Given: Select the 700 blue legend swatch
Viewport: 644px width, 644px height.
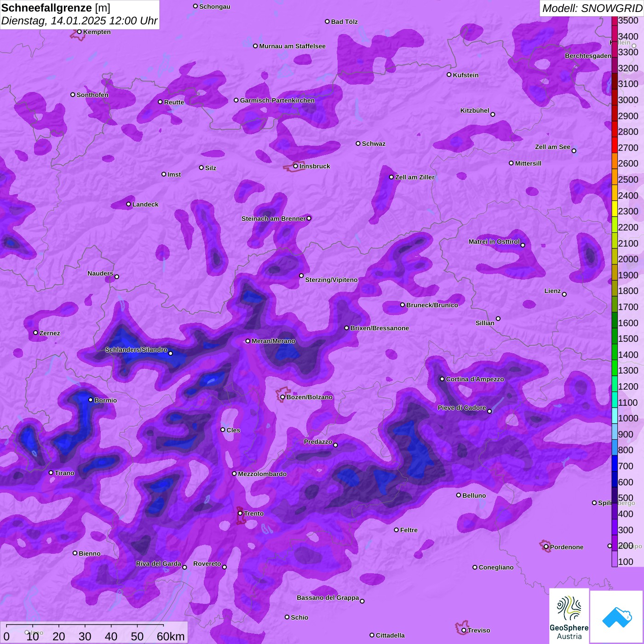Looking at the screenshot, I should pos(614,463).
